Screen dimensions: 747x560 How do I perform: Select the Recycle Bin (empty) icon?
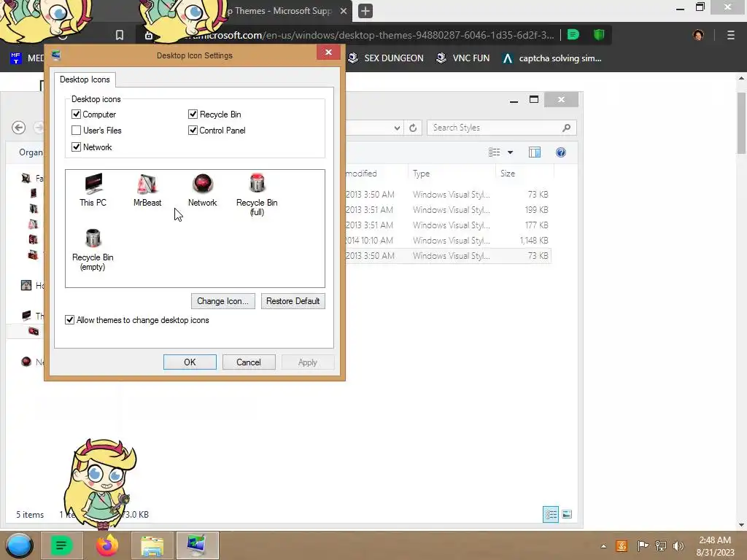click(93, 249)
